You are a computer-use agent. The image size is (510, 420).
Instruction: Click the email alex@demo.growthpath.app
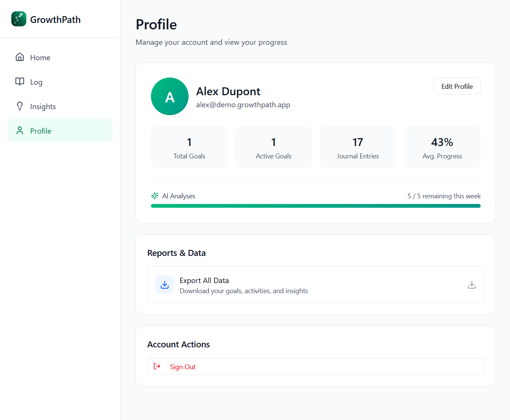[x=243, y=105]
